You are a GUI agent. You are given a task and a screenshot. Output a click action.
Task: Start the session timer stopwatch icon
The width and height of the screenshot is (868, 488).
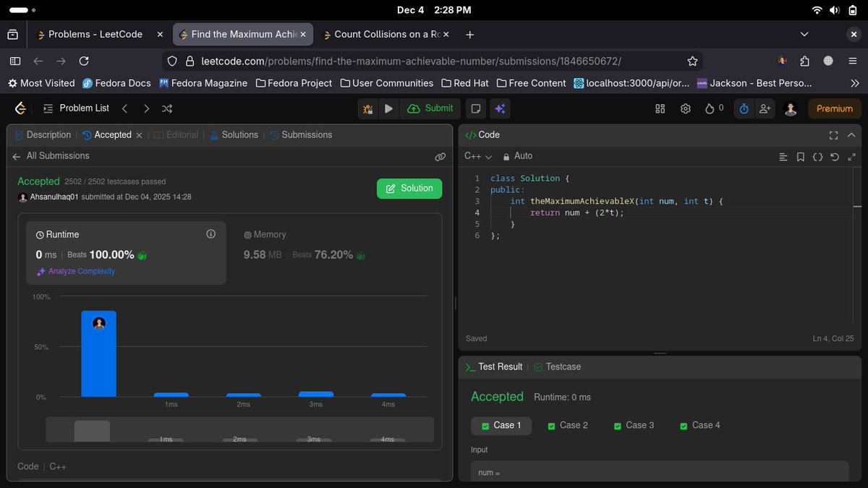[x=744, y=108]
